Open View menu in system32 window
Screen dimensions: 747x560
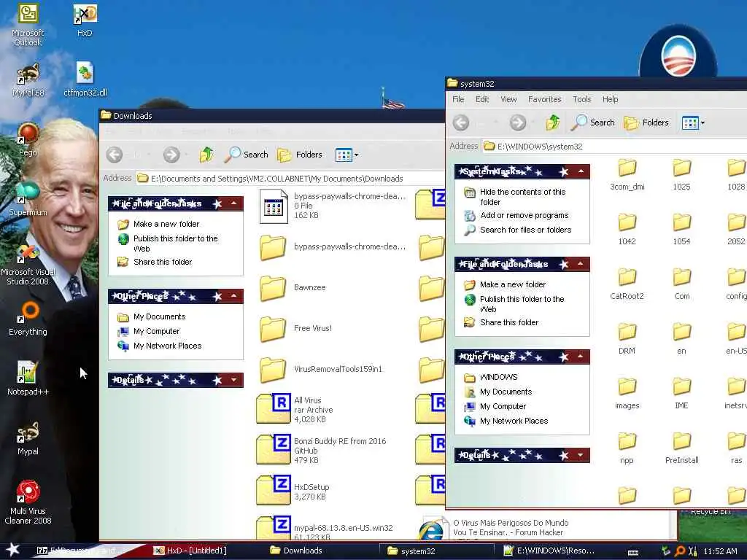pyautogui.click(x=508, y=99)
